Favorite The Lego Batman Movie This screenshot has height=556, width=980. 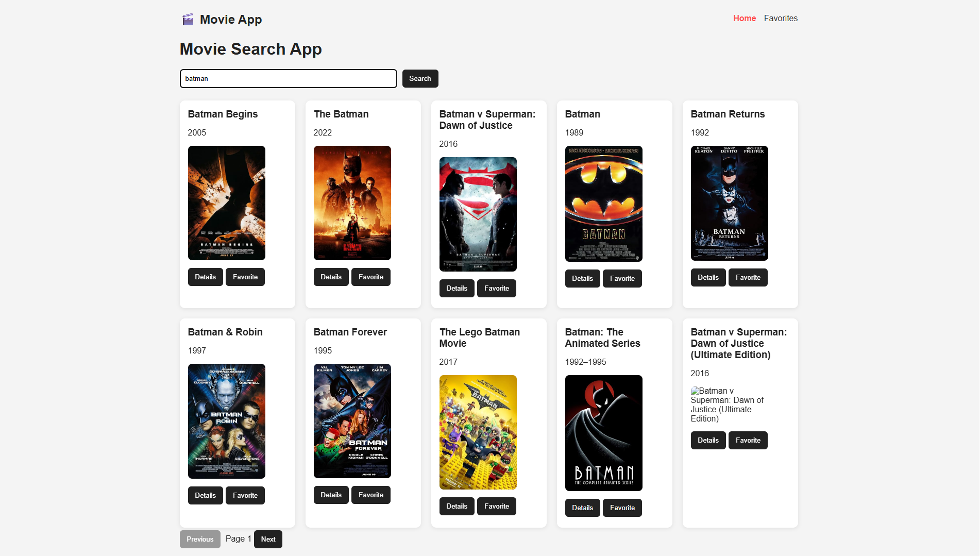pos(497,507)
